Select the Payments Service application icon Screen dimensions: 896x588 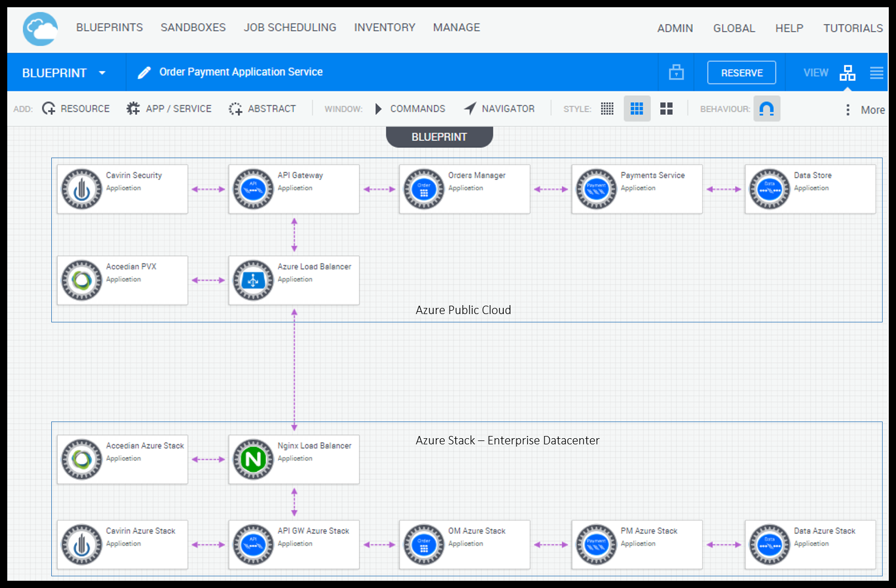point(596,189)
